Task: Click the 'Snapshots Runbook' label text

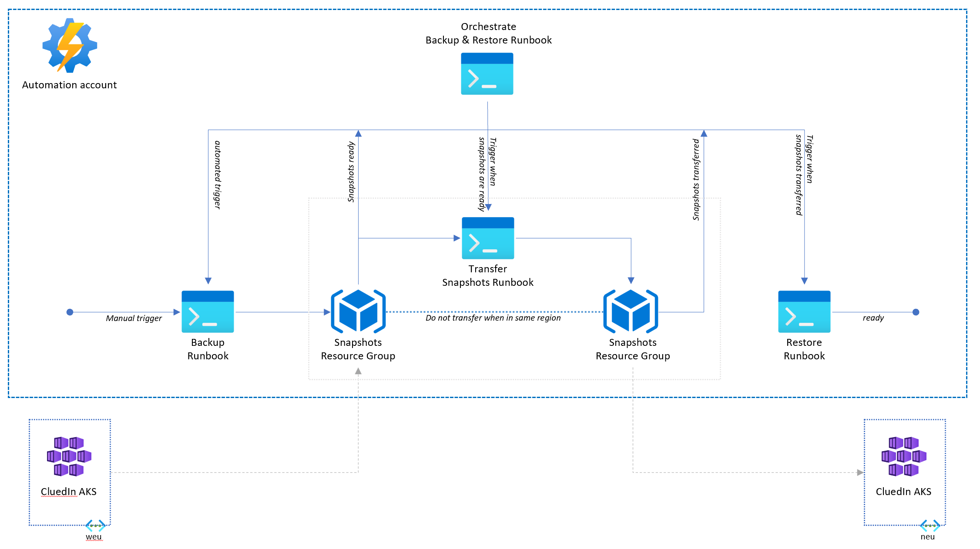Action: pos(488,282)
